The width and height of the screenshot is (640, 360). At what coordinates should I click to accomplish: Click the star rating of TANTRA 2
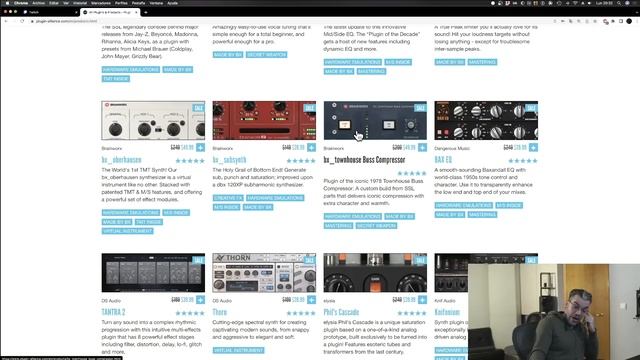pyautogui.click(x=190, y=313)
